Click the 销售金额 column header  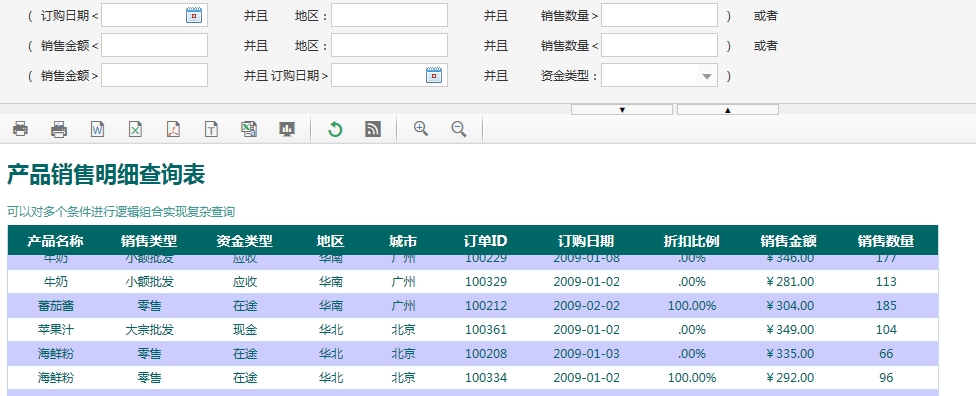(789, 241)
